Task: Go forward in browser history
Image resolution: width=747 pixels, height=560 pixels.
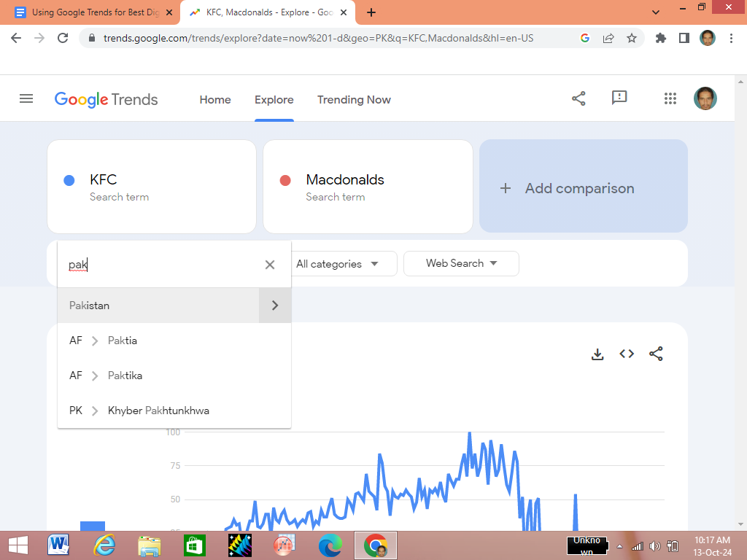Action: coord(39,38)
